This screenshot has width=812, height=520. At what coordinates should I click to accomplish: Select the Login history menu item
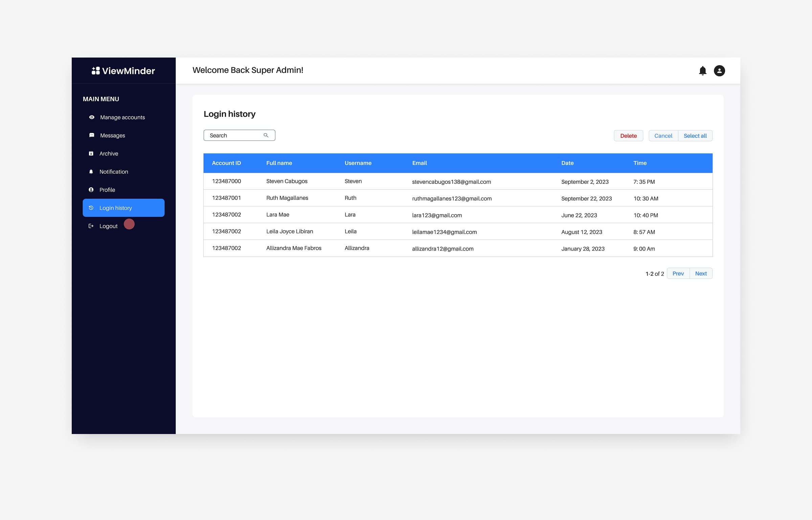click(x=115, y=208)
